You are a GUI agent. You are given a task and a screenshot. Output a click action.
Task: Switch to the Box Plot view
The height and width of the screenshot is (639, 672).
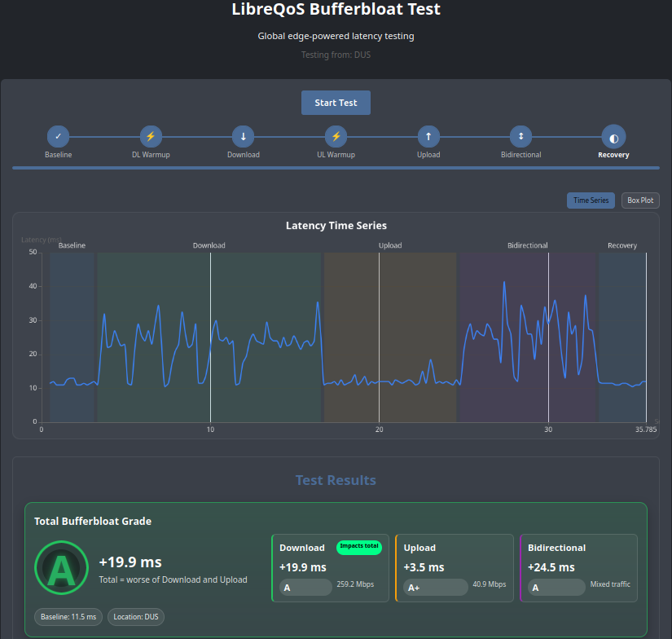tap(640, 201)
